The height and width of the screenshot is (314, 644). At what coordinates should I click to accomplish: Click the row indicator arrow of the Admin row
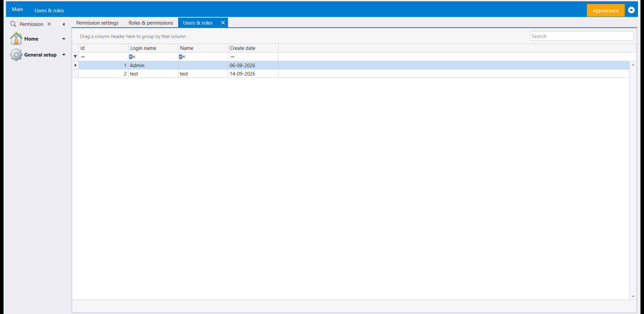point(75,65)
